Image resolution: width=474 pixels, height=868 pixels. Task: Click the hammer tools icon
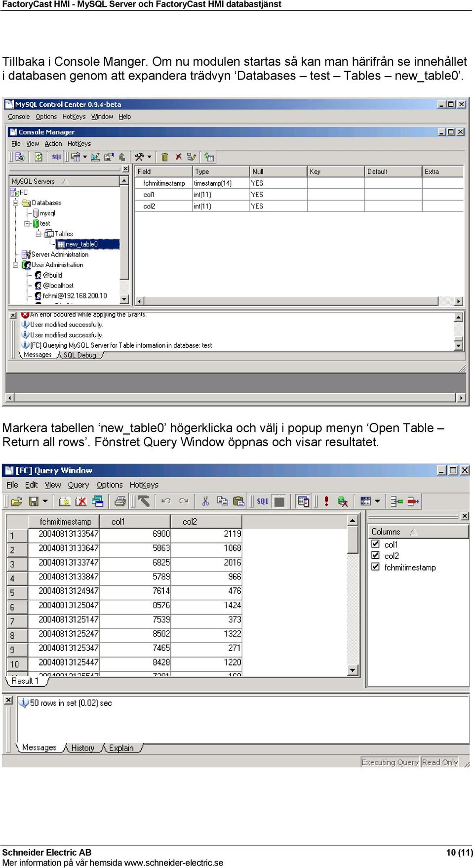click(x=140, y=157)
